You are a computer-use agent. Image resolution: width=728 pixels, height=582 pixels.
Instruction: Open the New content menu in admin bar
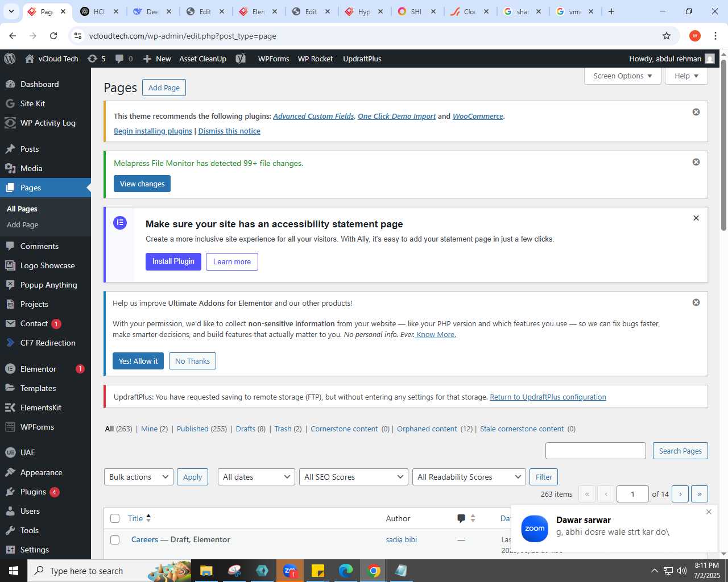[157, 59]
